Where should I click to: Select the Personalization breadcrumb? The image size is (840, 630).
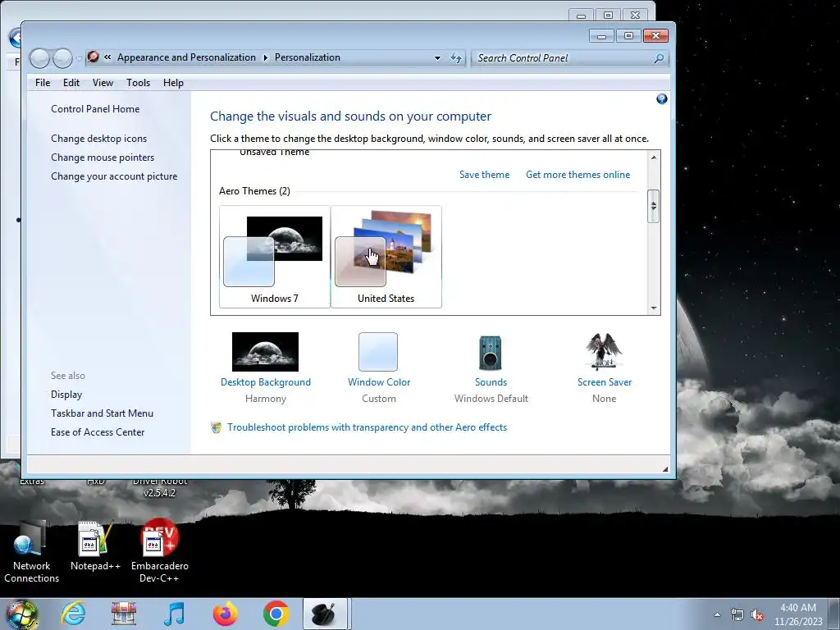click(308, 57)
